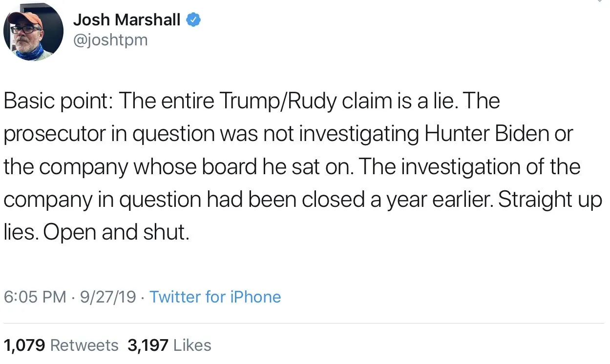Click the phrase "whose board he sat on"
Viewport: 610px width, 364px height.
[242, 167]
